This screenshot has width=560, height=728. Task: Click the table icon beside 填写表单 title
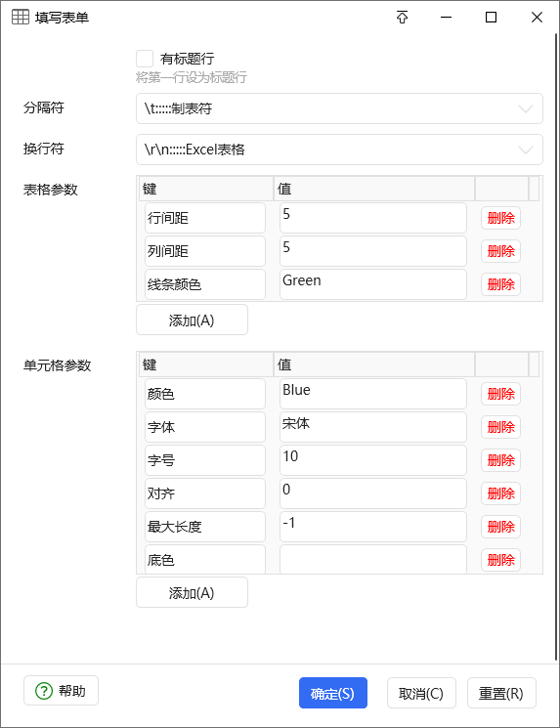[21, 18]
